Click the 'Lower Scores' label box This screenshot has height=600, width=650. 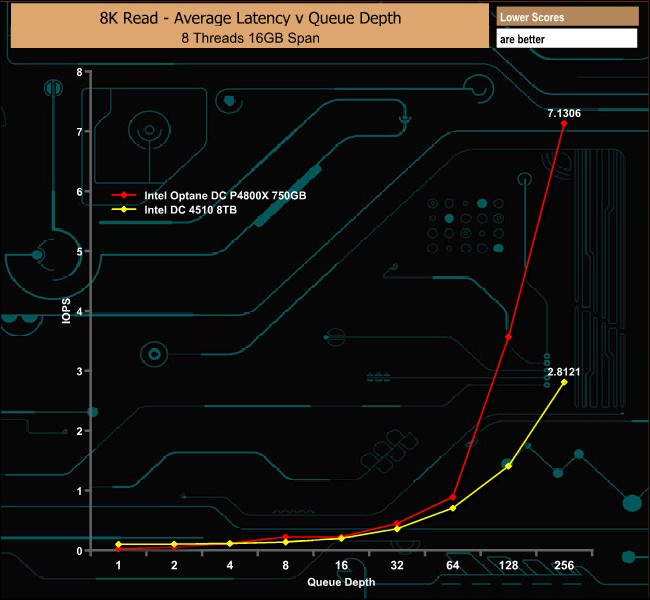tap(567, 17)
